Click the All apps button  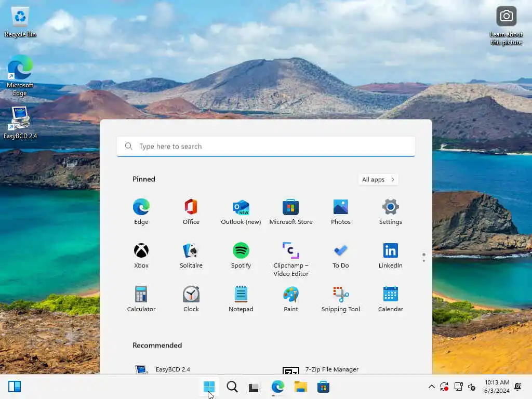tap(378, 179)
